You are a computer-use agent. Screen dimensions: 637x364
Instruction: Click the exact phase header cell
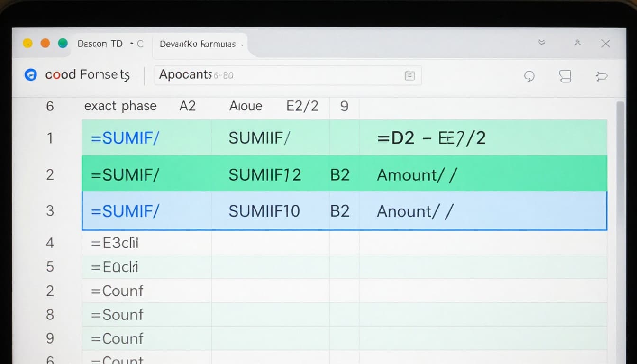(120, 106)
